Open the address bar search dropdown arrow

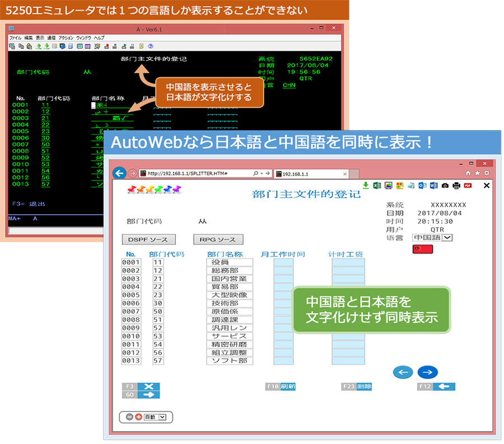pos(262,173)
